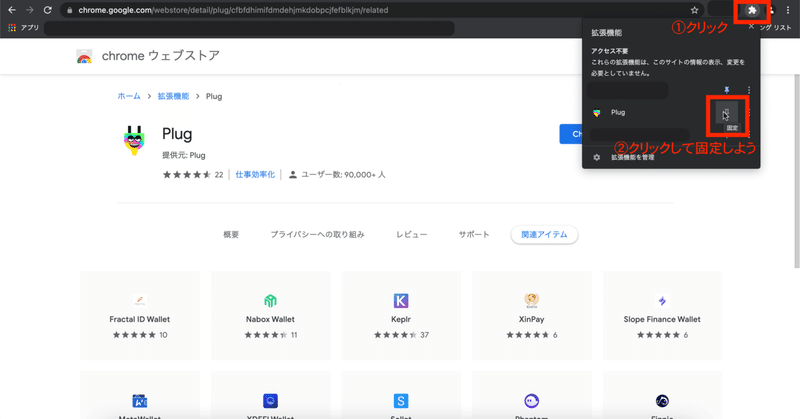
Task: Click the Keplr purple K icon
Action: coord(401,301)
